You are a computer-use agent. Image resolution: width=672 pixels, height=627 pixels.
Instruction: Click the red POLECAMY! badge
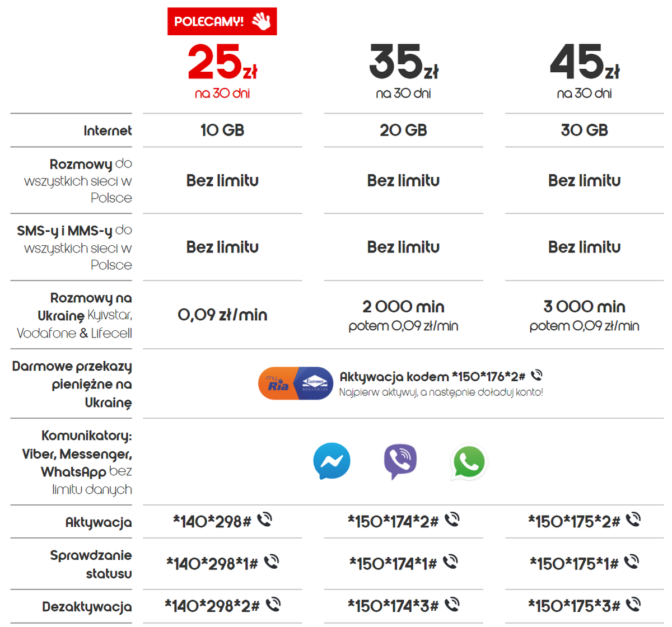point(222,21)
